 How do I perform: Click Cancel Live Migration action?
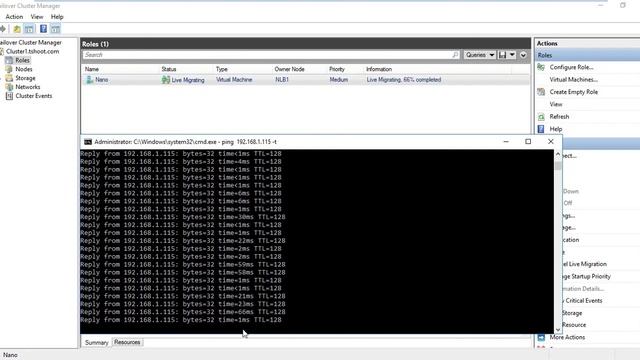(584, 264)
